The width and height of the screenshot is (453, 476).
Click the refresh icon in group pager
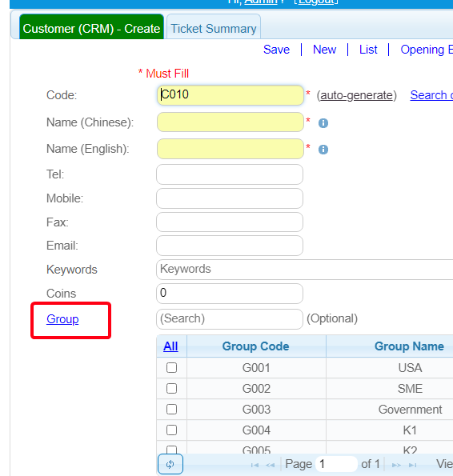click(x=170, y=464)
